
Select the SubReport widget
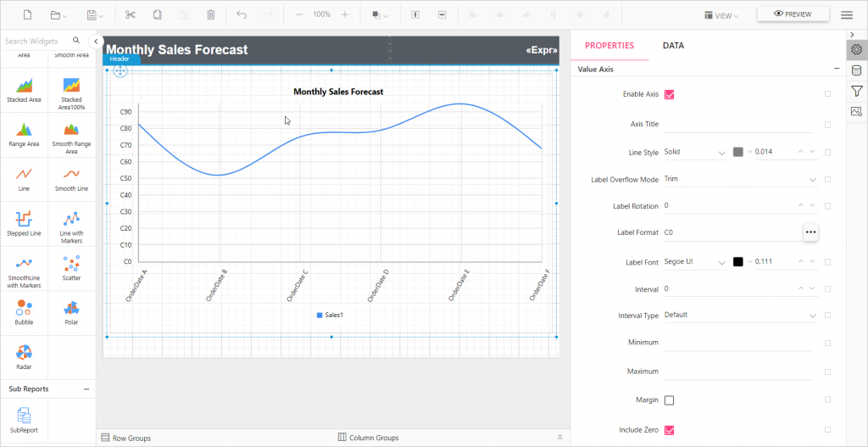coord(24,421)
